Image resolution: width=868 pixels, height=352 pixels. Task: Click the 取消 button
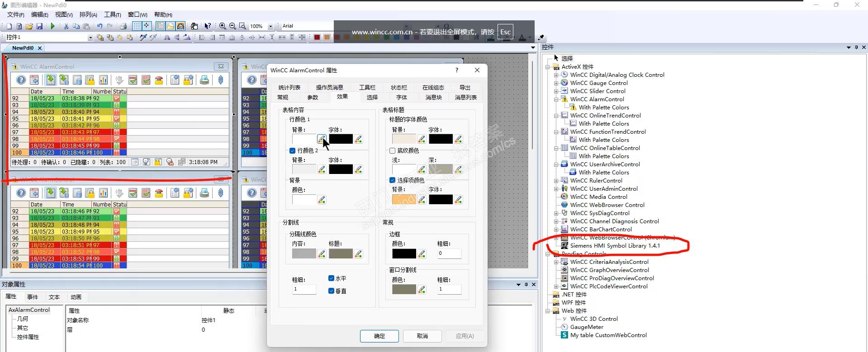pyautogui.click(x=422, y=336)
